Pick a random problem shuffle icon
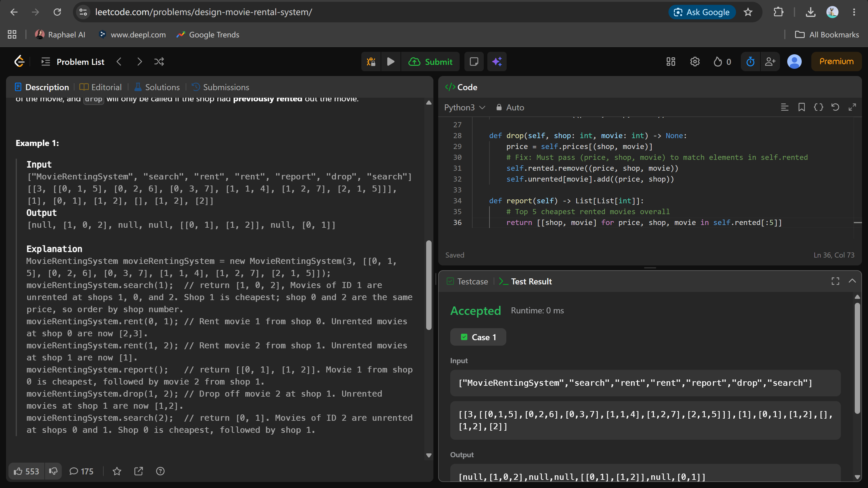 (x=159, y=62)
